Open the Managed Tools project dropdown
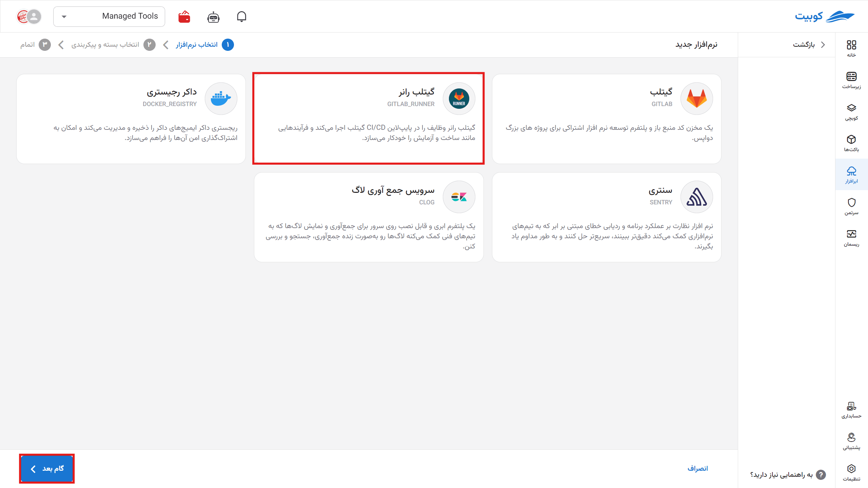Image resolution: width=868 pixels, height=488 pixels. click(x=109, y=16)
